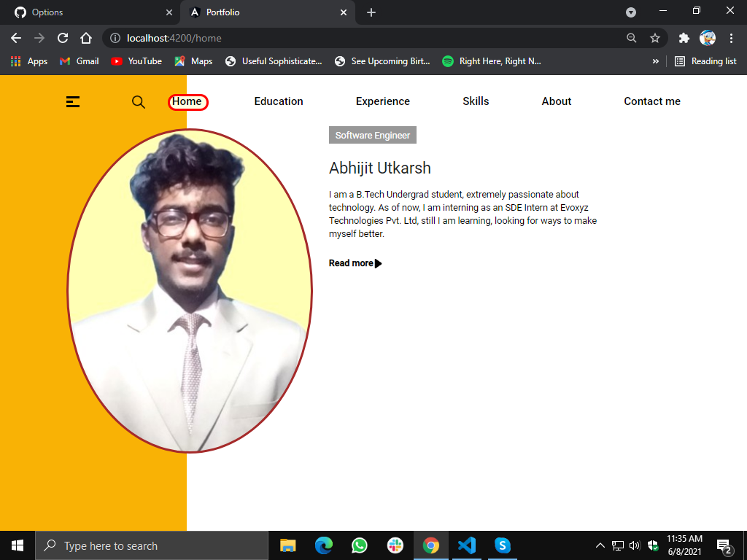Viewport: 747px width, 560px height.
Task: Click the Read more link
Action: click(355, 263)
